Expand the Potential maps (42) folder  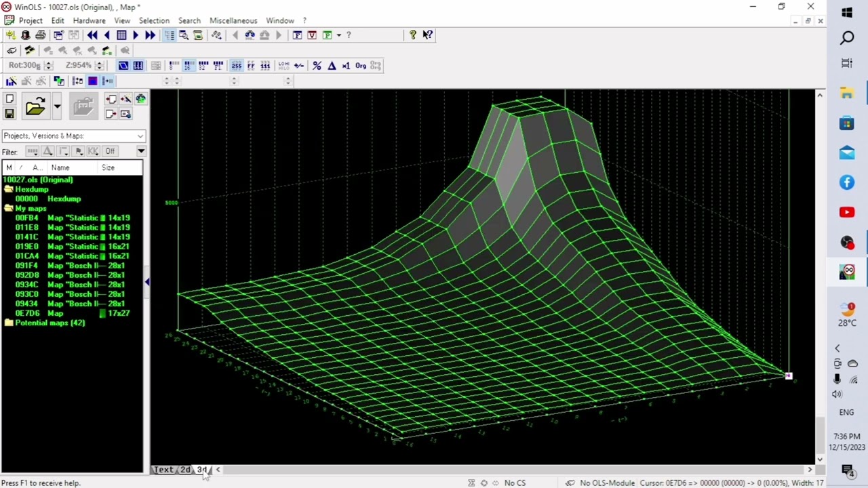click(8, 323)
